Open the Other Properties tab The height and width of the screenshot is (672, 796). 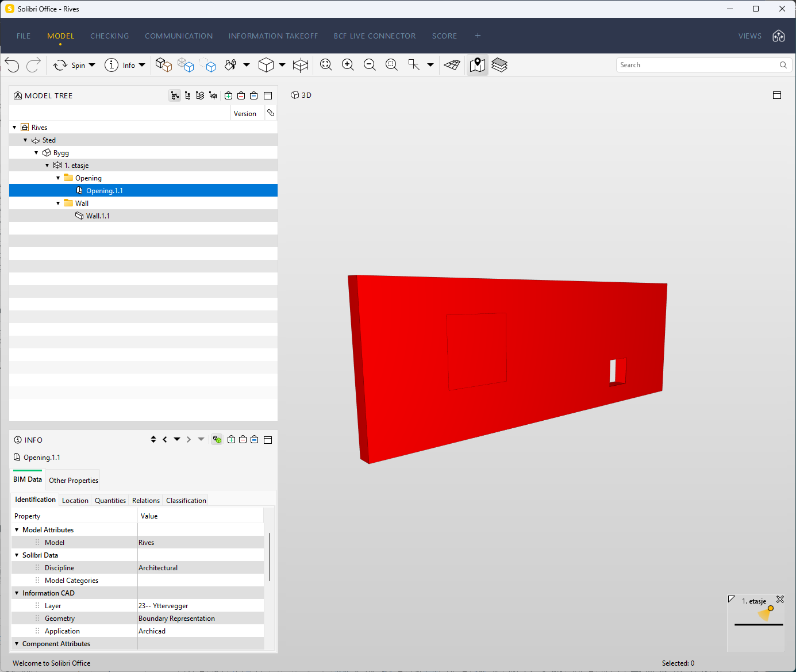74,481
